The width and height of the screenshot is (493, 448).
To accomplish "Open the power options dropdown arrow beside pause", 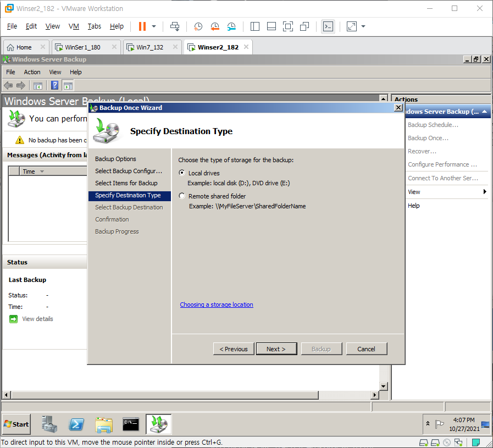I will (154, 26).
